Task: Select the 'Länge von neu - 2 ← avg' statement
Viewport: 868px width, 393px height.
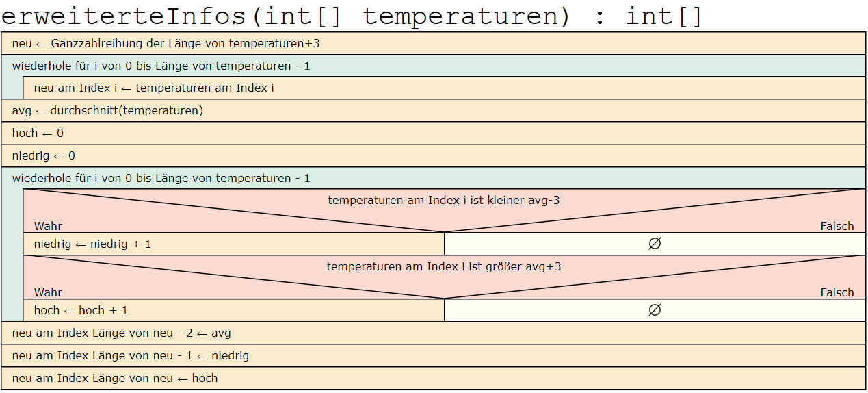Action: click(x=122, y=333)
